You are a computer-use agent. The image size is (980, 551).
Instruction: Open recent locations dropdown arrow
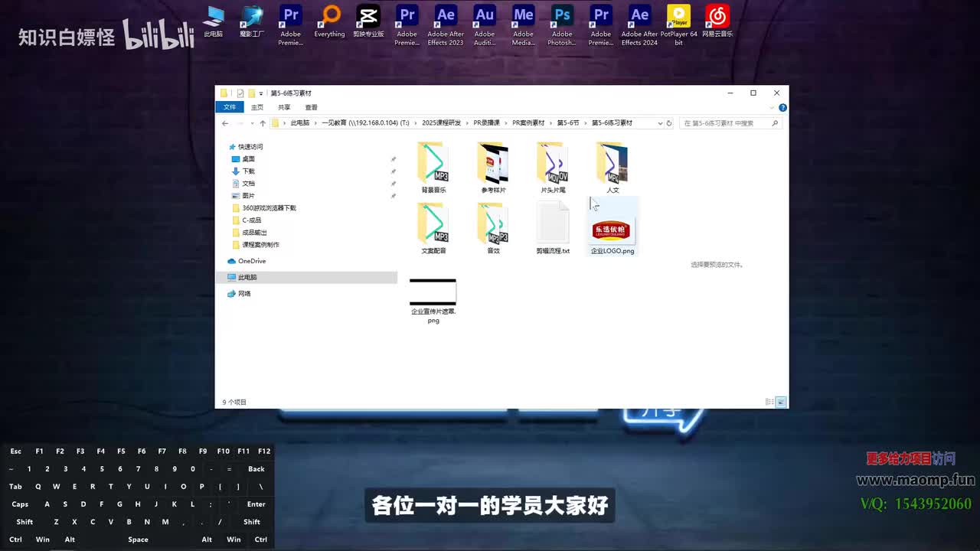[x=251, y=123]
